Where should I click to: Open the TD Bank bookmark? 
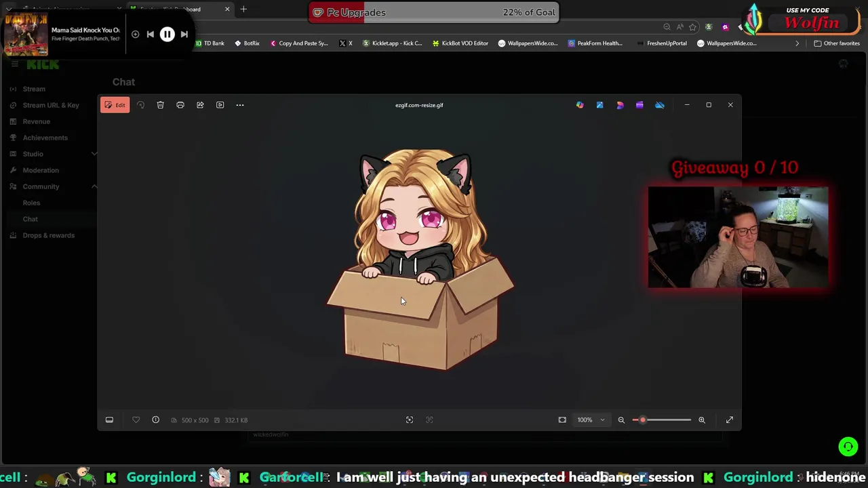[210, 43]
